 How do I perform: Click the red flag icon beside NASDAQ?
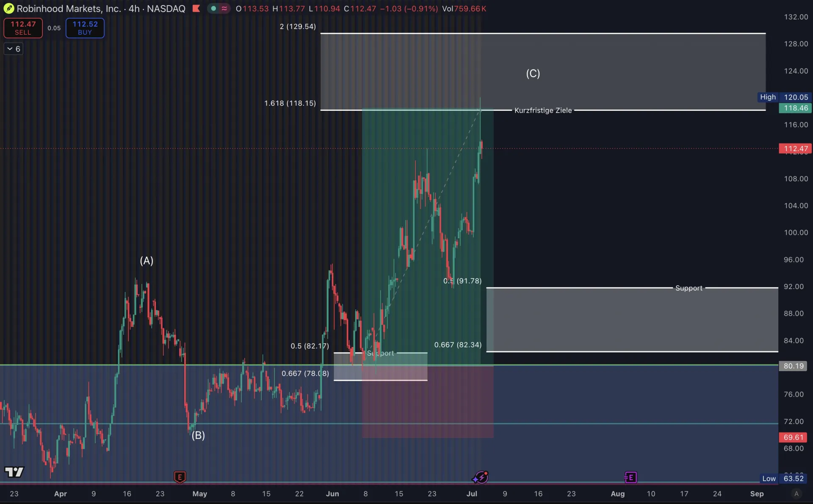196,8
